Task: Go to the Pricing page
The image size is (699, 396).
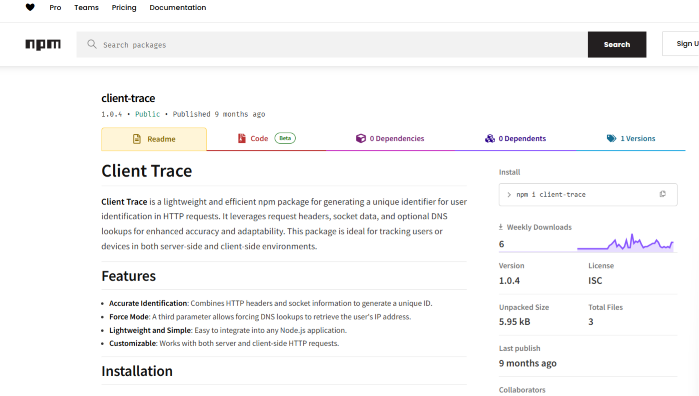Action: tap(124, 8)
